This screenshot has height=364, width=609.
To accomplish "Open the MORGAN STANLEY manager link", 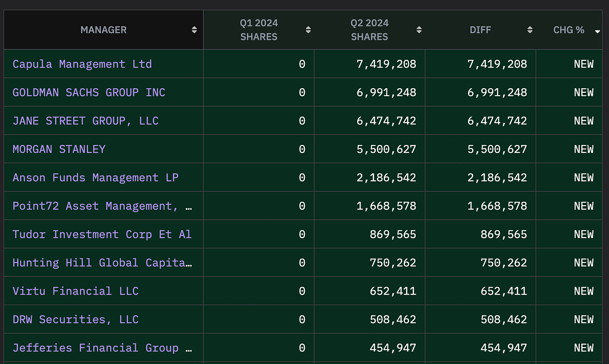I will 59,149.
